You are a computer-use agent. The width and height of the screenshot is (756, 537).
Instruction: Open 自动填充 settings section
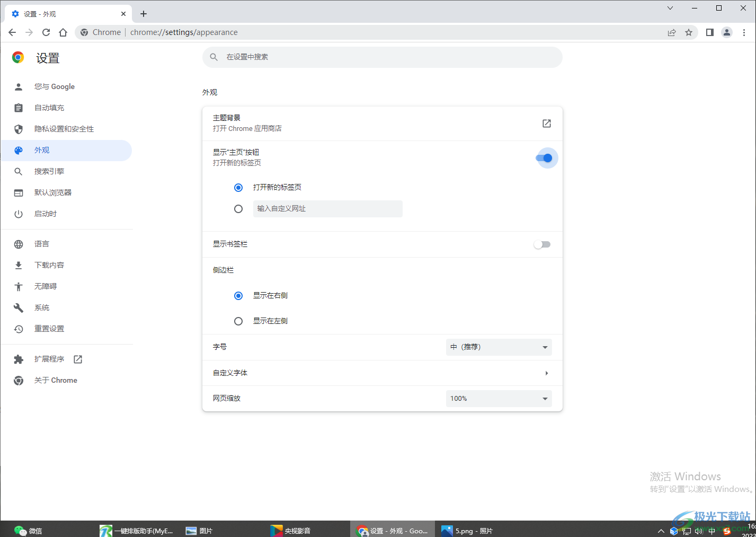[66, 108]
